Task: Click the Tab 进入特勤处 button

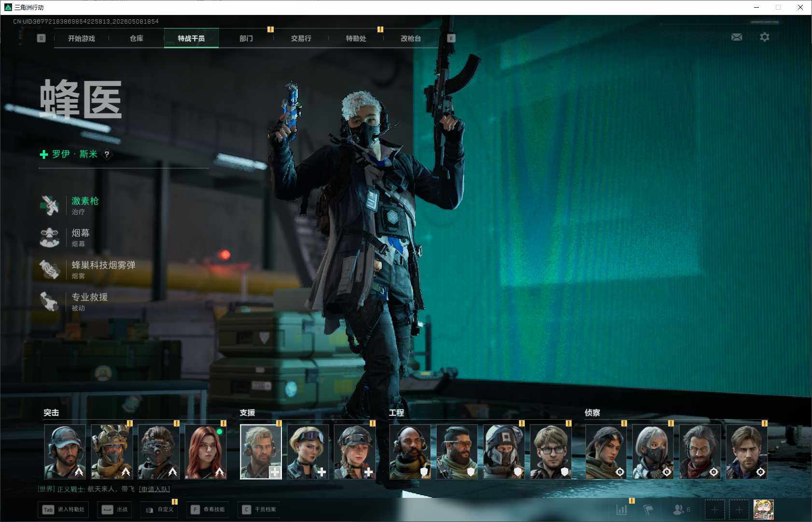Action: pos(64,509)
